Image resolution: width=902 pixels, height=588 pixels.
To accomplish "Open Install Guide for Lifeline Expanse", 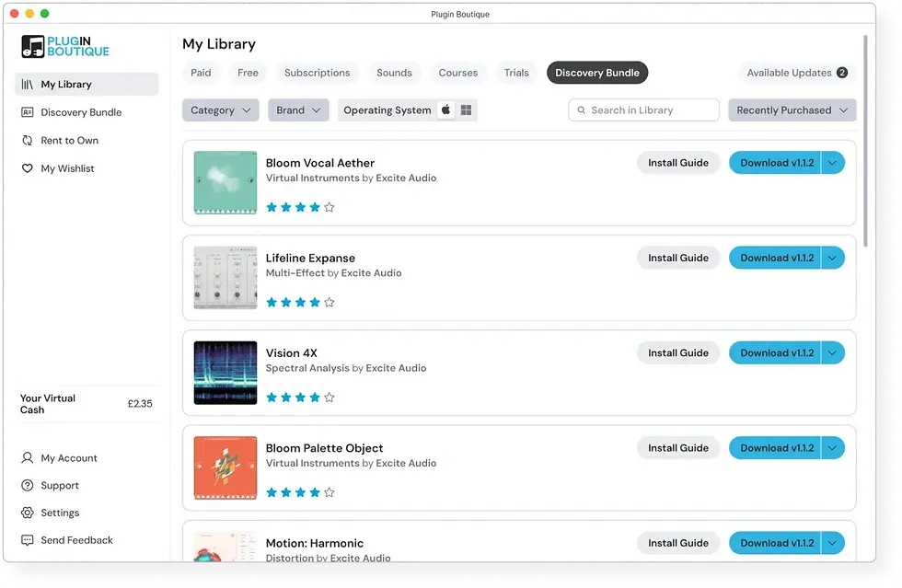I will click(x=678, y=258).
